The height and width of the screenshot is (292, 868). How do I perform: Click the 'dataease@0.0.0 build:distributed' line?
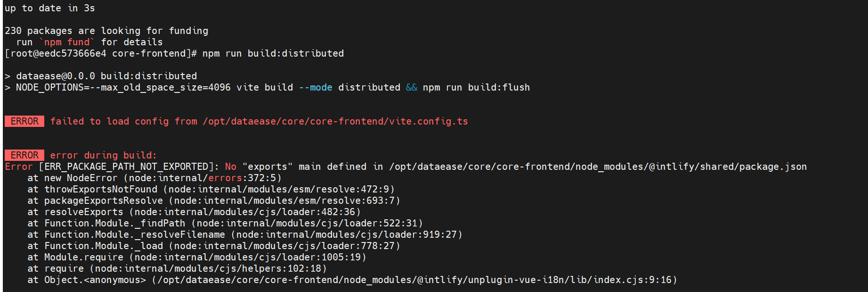click(106, 76)
